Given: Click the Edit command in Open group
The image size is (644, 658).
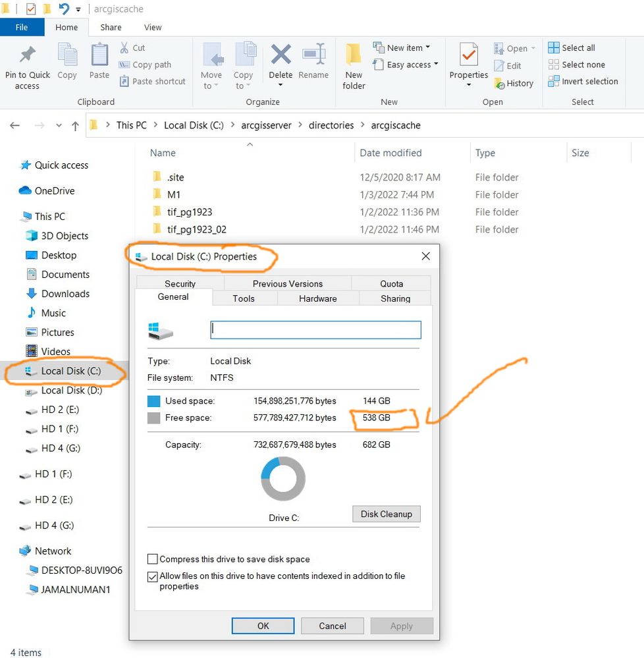Looking at the screenshot, I should pyautogui.click(x=508, y=66).
